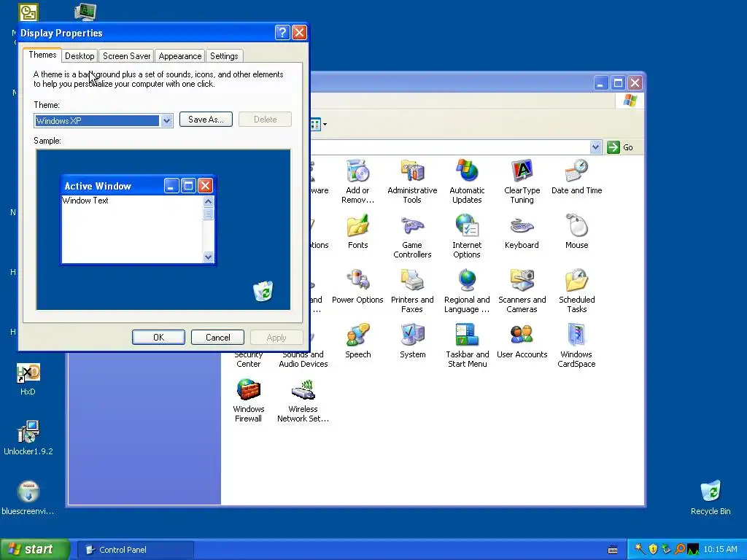The width and height of the screenshot is (747, 560).
Task: Open Internet Options icon
Action: tap(467, 226)
